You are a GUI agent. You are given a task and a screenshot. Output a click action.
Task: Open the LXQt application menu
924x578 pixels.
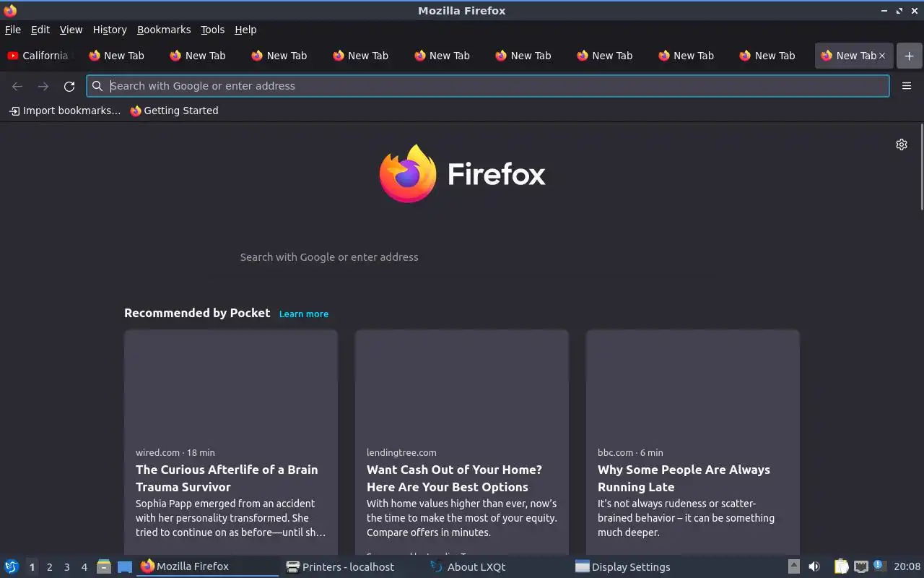tap(11, 567)
